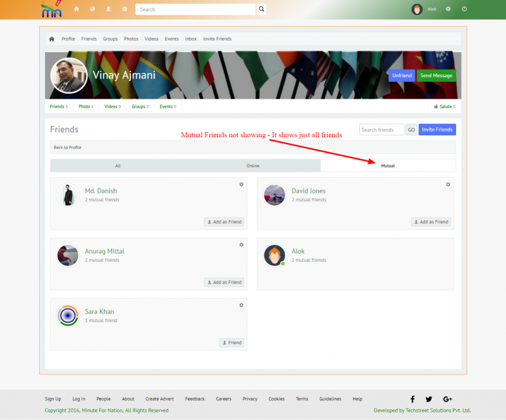This screenshot has width=506, height=420.
Task: Click David Jones's profile picture
Action: [x=275, y=195]
